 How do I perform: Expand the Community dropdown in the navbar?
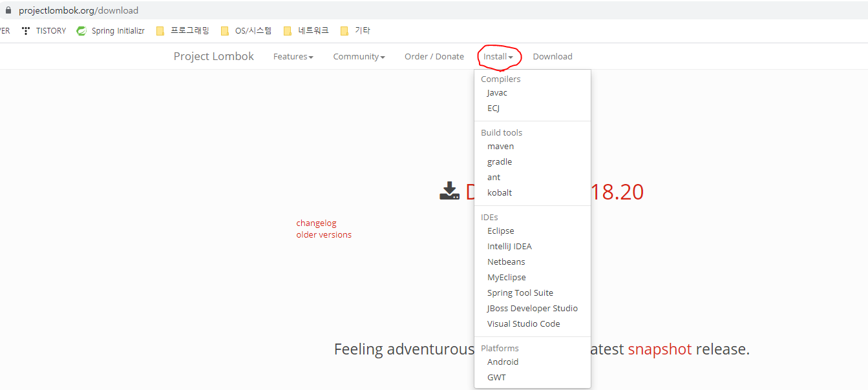359,57
